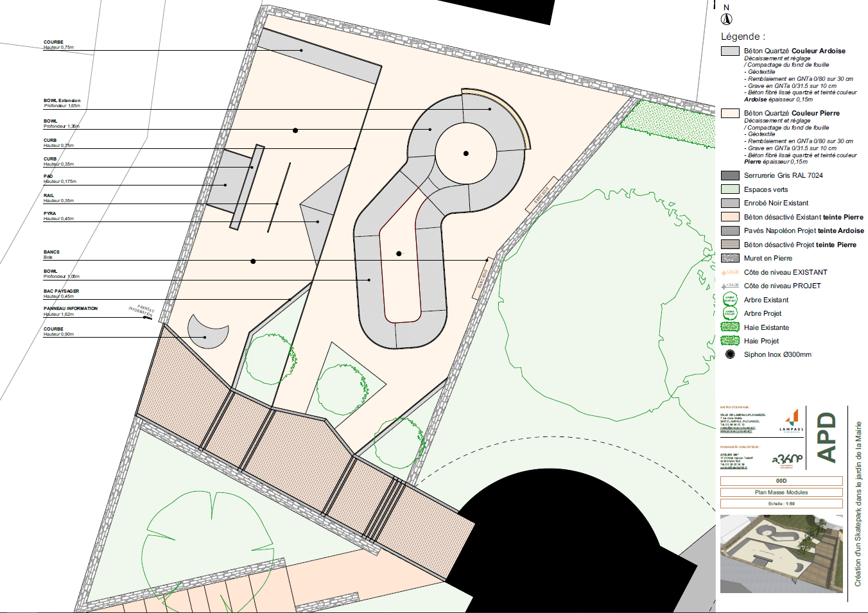The width and height of the screenshot is (868, 613).
Task: Click the north arrow compass symbol
Action: (x=727, y=19)
